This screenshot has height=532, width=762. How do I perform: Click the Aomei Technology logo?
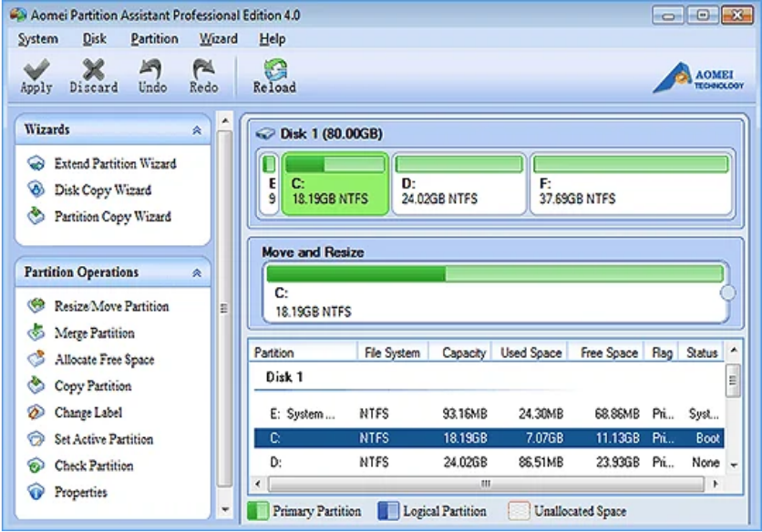698,77
